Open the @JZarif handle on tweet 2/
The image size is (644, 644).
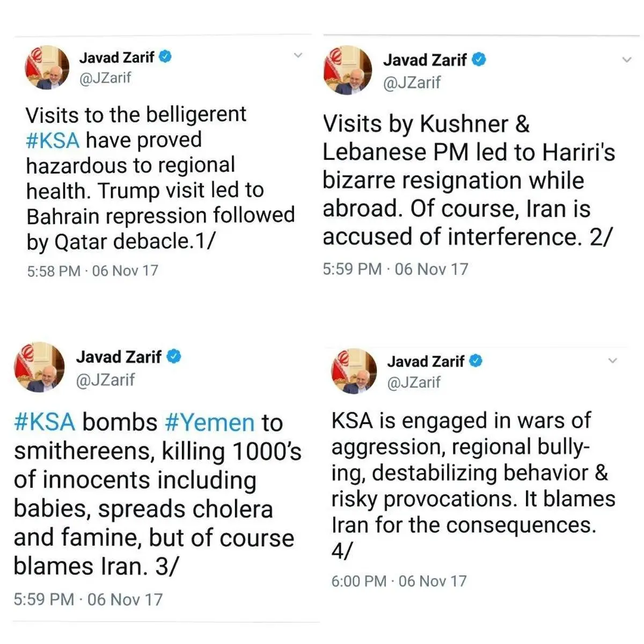pos(412,83)
